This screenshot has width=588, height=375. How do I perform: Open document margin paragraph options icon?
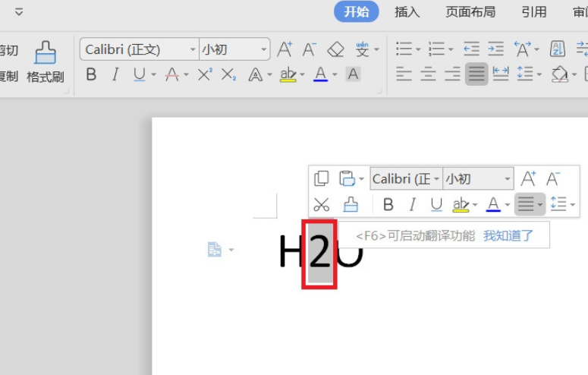(x=215, y=250)
